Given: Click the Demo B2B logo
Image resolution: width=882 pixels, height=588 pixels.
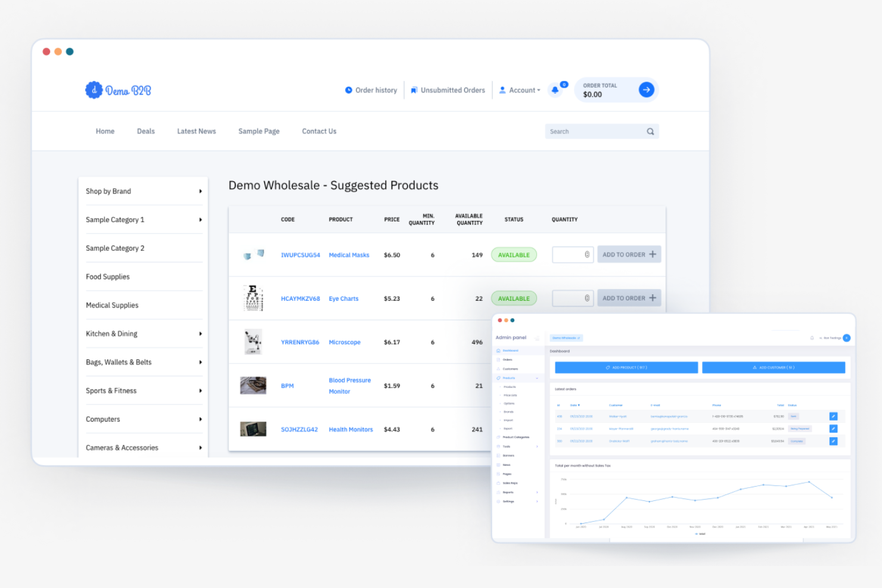Looking at the screenshot, I should coord(118,90).
